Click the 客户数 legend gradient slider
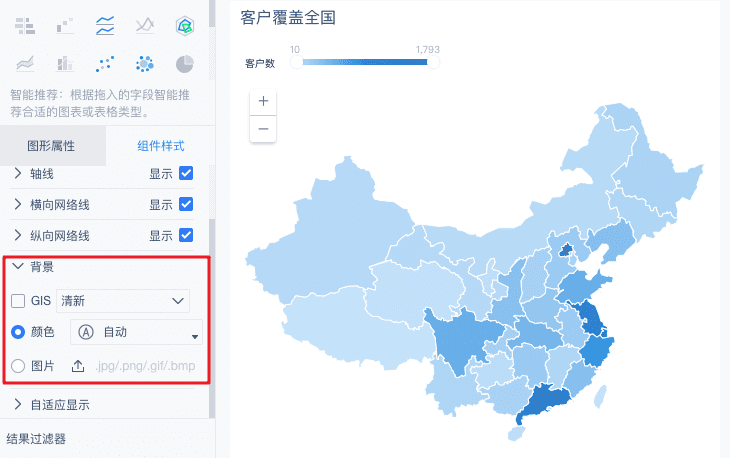The width and height of the screenshot is (730, 458). pyautogui.click(x=364, y=63)
